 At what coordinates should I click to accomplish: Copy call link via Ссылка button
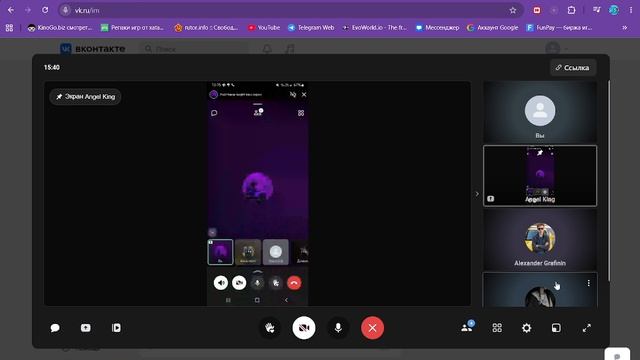coord(573,68)
